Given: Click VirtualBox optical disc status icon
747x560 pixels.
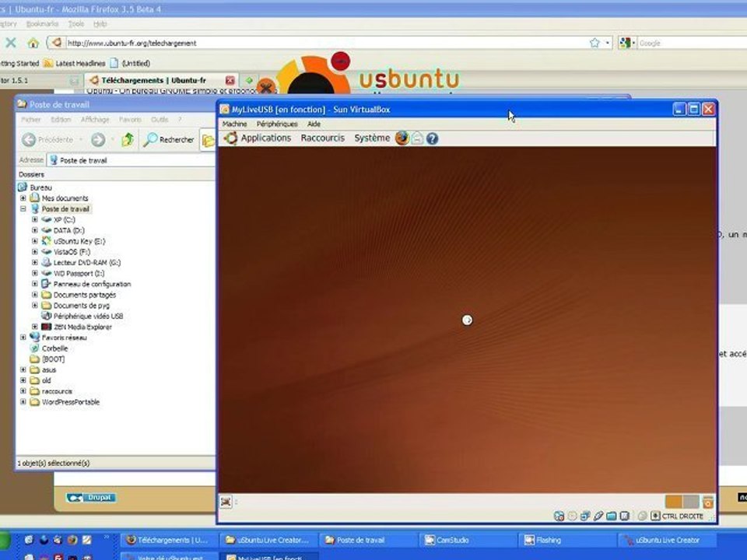Looking at the screenshot, I should click(573, 516).
